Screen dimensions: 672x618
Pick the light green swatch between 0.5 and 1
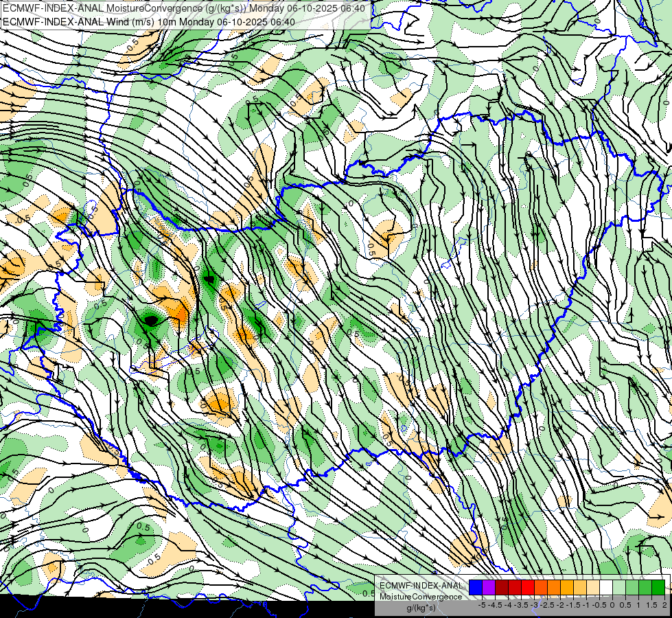[x=632, y=587]
